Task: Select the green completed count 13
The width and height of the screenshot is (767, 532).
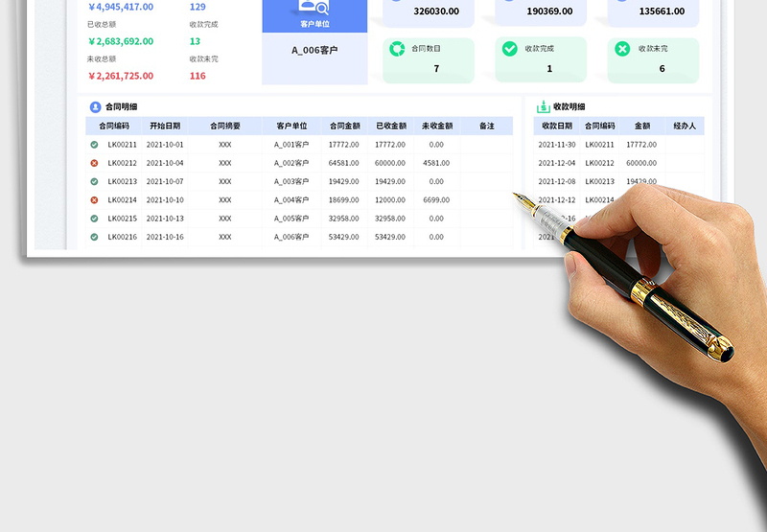Action: point(195,41)
